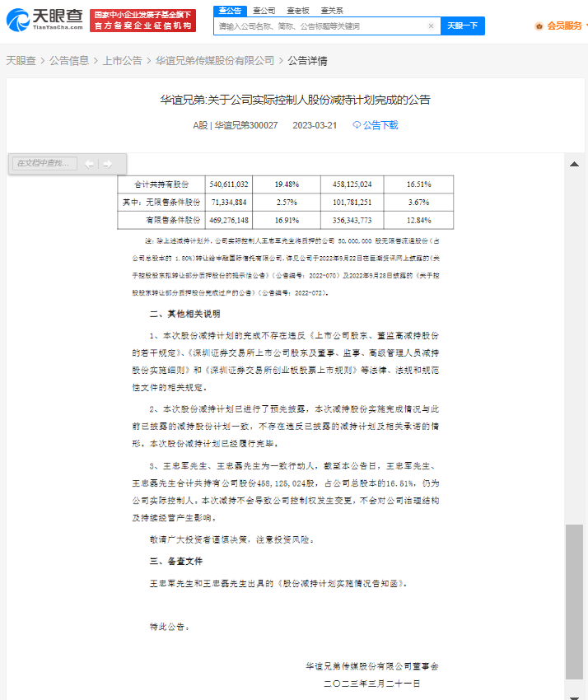The image size is (588, 700).
Task: Switch to the 查公司 tab
Action: 264,10
